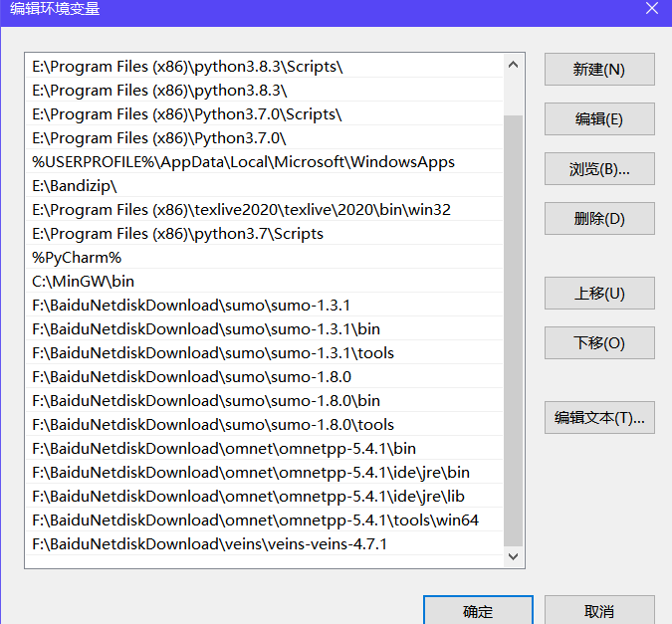The width and height of the screenshot is (672, 624).
Task: Select python3.8.3\Scripts\ path entry
Action: pyautogui.click(x=265, y=67)
